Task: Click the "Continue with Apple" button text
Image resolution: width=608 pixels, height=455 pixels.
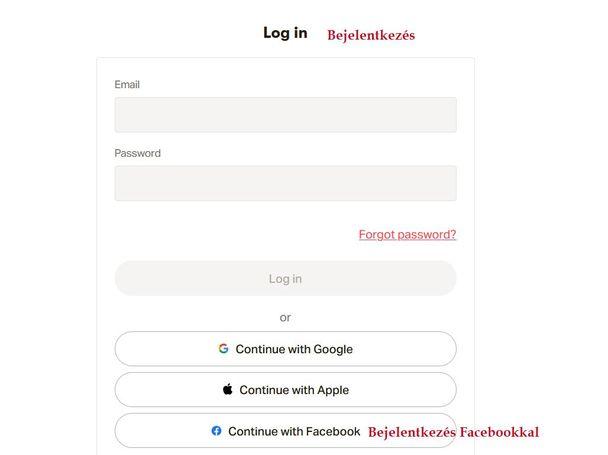Action: coord(294,390)
